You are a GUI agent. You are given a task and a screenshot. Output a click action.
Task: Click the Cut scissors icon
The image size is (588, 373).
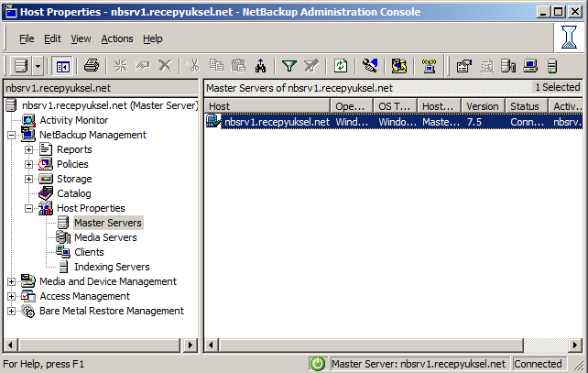click(x=194, y=66)
